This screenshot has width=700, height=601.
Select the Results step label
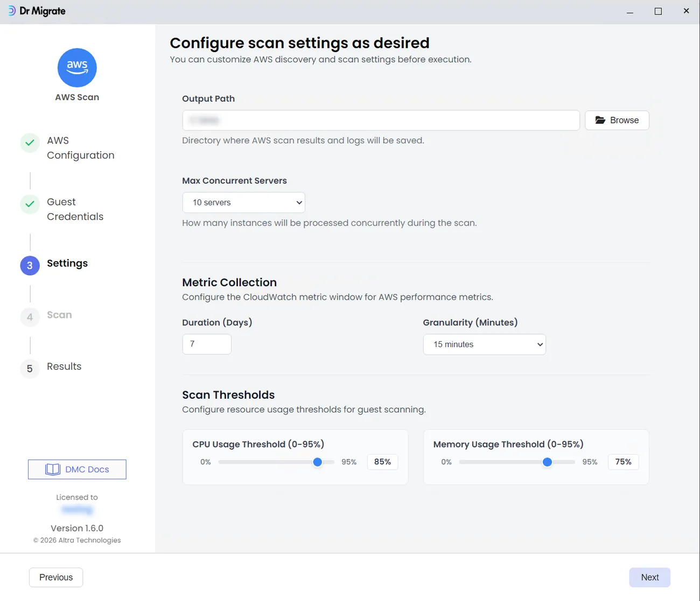[x=64, y=366]
